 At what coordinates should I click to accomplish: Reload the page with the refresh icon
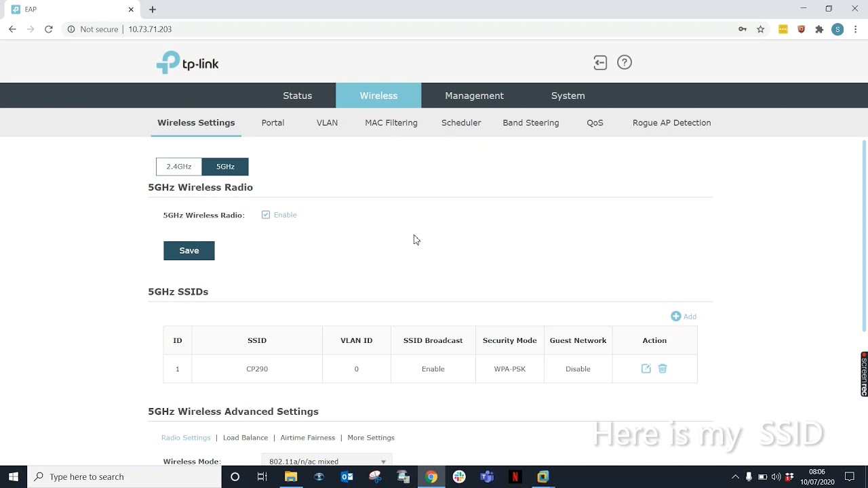click(49, 29)
